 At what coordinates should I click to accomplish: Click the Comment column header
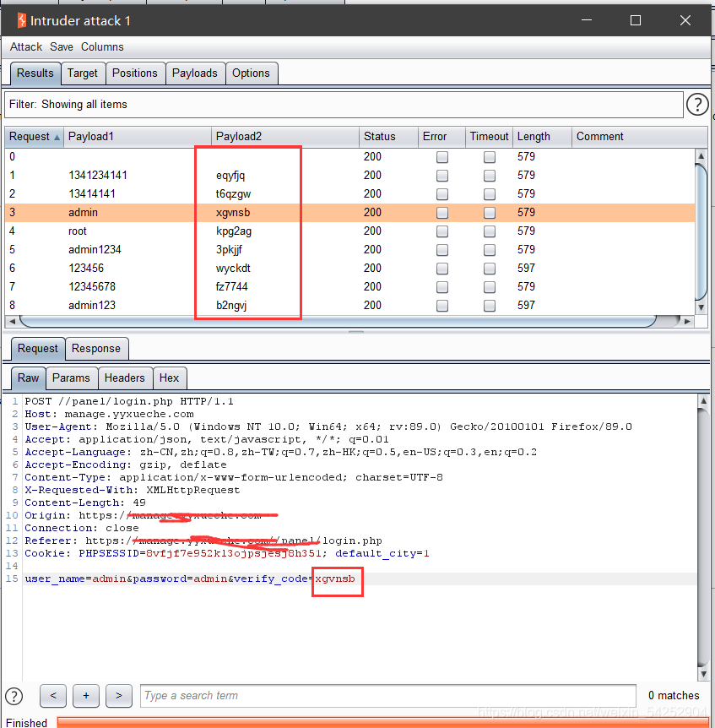pos(639,137)
